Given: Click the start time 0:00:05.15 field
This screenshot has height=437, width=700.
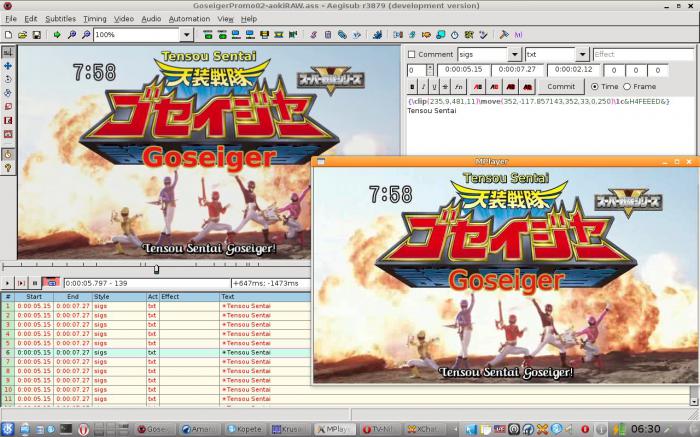Looking at the screenshot, I should coord(463,70).
